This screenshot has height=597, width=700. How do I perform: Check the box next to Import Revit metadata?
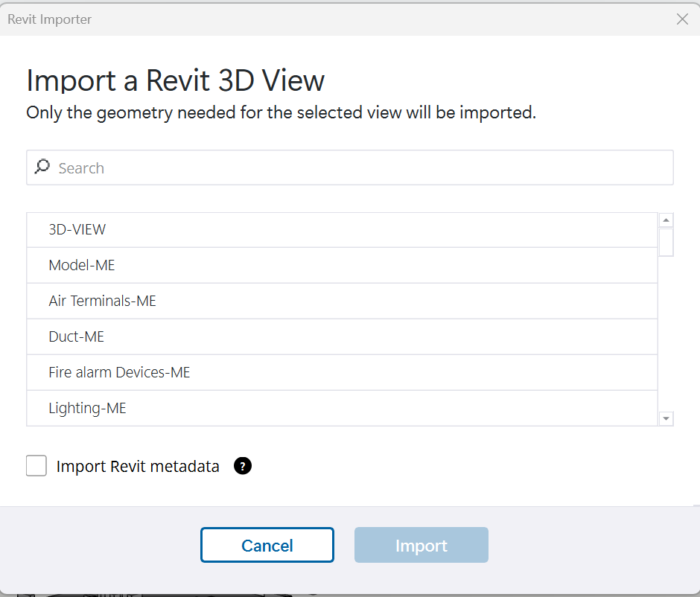[x=36, y=465]
